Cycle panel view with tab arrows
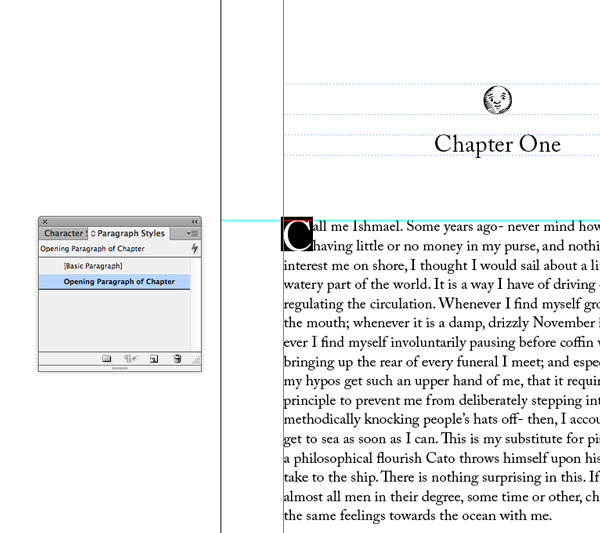 [x=93, y=233]
